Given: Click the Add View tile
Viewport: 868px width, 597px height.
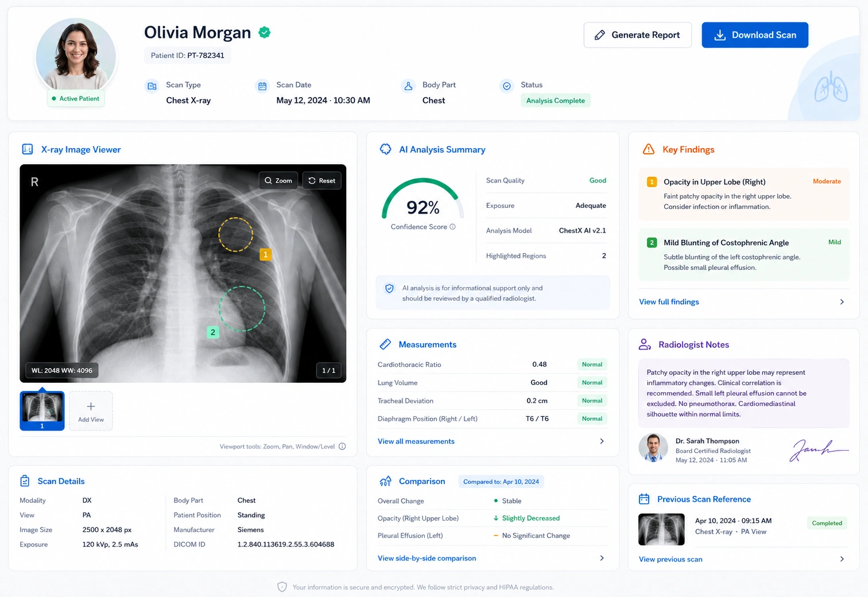Looking at the screenshot, I should [91, 411].
